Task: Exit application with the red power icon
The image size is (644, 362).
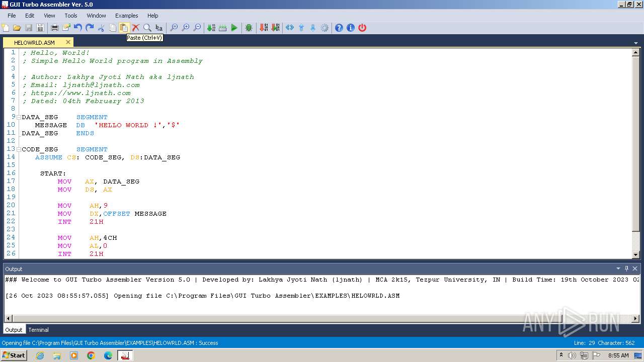Action: pos(362,28)
